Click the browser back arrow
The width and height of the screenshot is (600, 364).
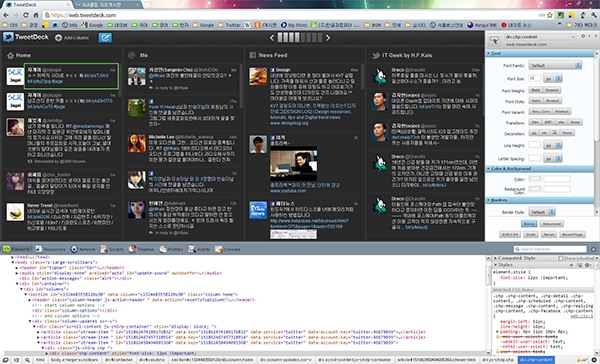tap(6, 15)
